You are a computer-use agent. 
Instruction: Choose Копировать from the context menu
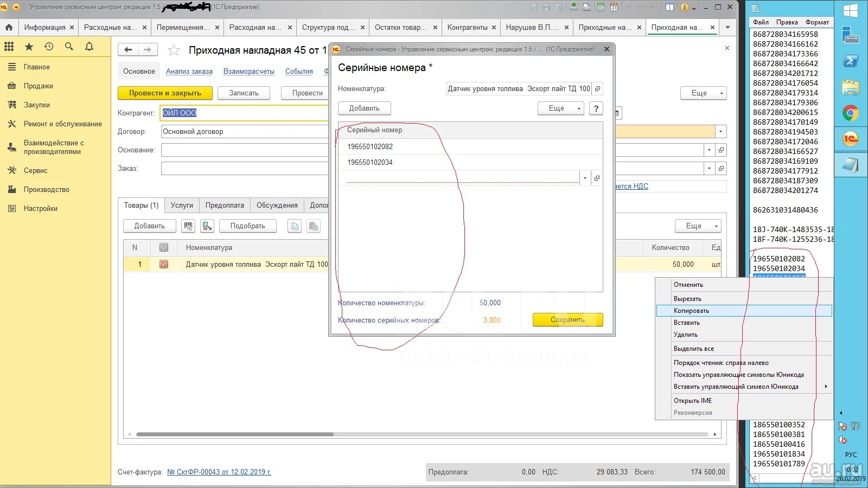691,311
